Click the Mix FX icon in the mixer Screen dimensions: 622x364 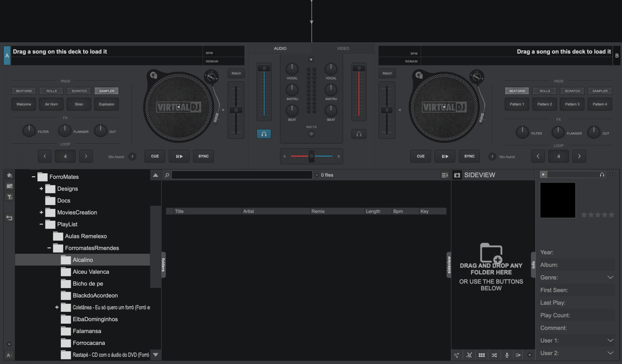[x=312, y=134]
